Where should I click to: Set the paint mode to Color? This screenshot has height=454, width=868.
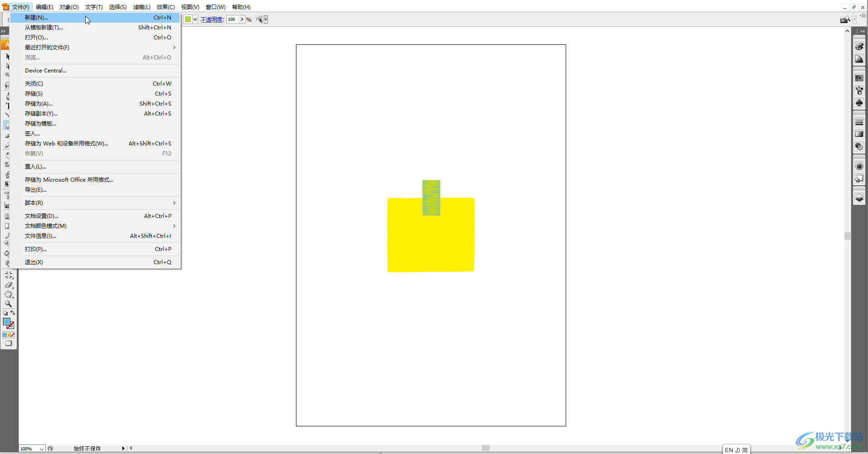(5, 335)
